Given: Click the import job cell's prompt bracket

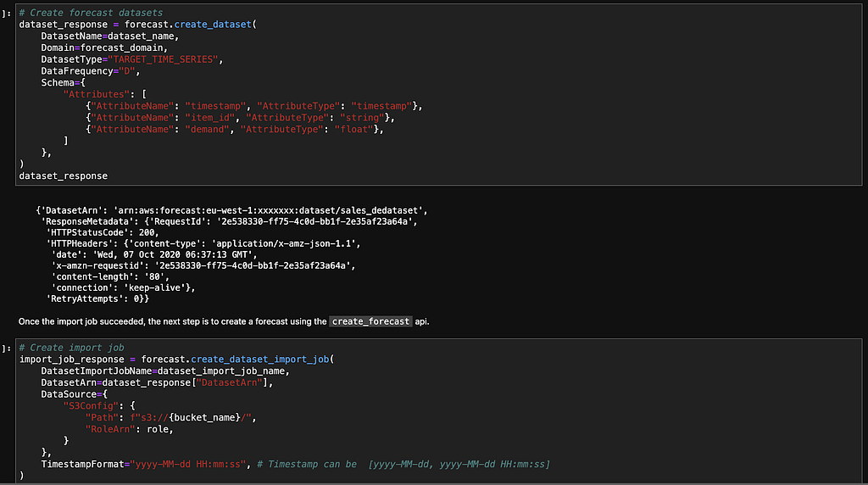Looking at the screenshot, I should click(6, 348).
